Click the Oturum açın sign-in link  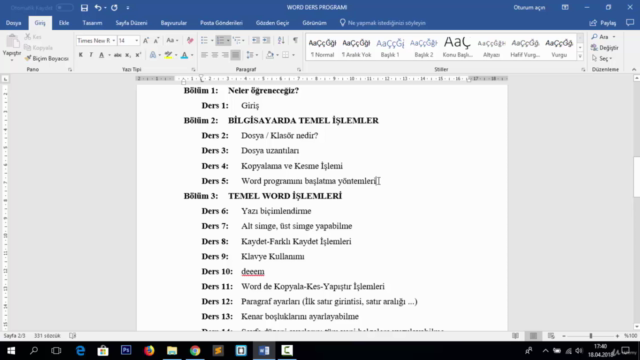[529, 7]
